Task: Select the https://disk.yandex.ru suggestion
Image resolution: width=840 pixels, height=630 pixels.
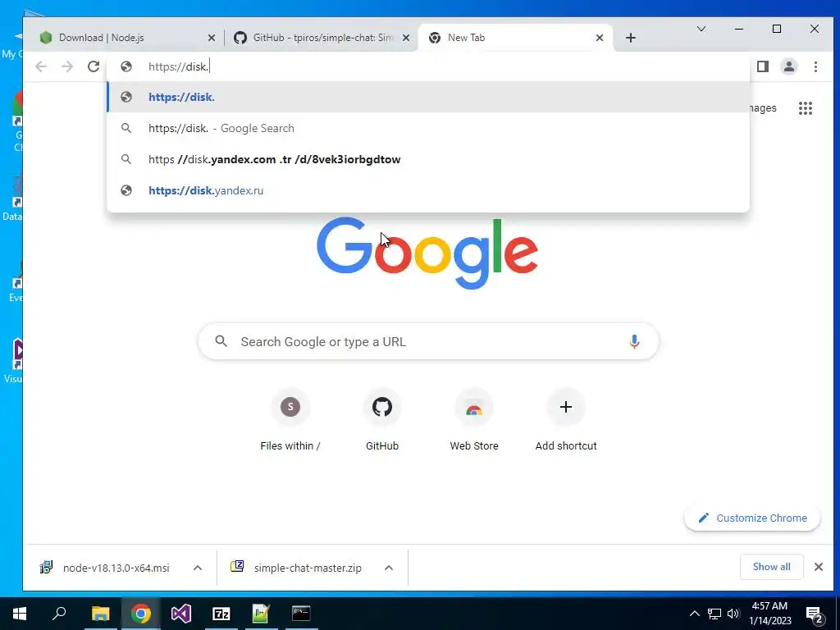Action: coord(428,190)
